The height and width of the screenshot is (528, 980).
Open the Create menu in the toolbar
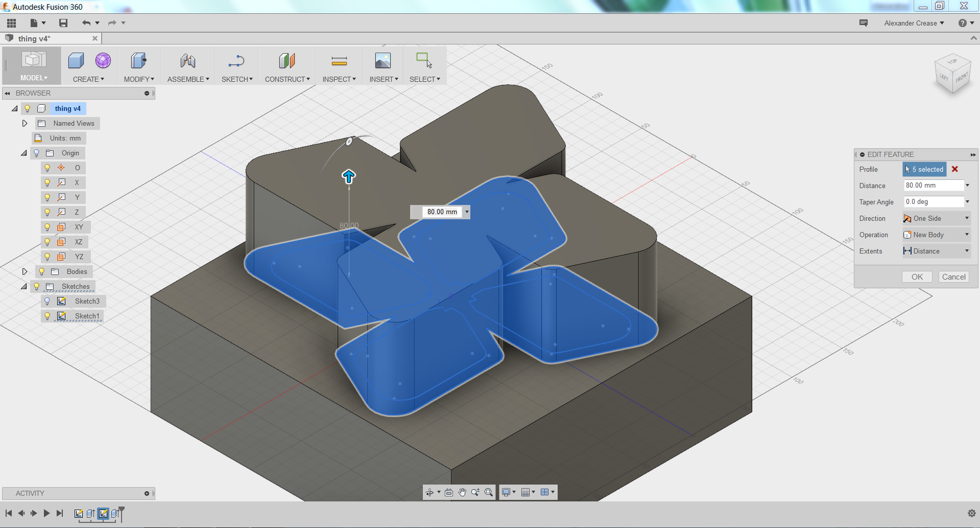88,79
